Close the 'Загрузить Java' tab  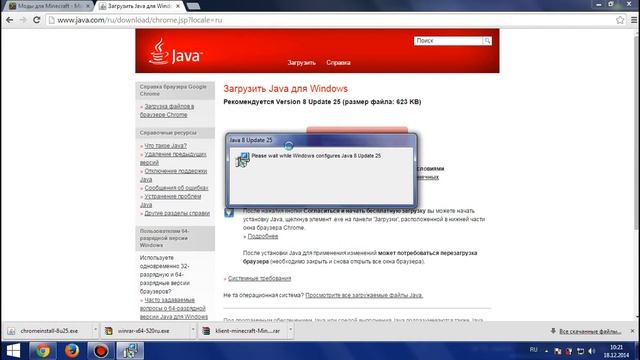(178, 6)
